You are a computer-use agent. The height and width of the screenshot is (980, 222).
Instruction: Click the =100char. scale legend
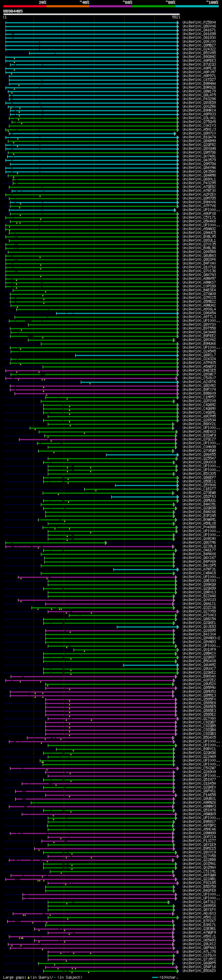click(x=165, y=977)
